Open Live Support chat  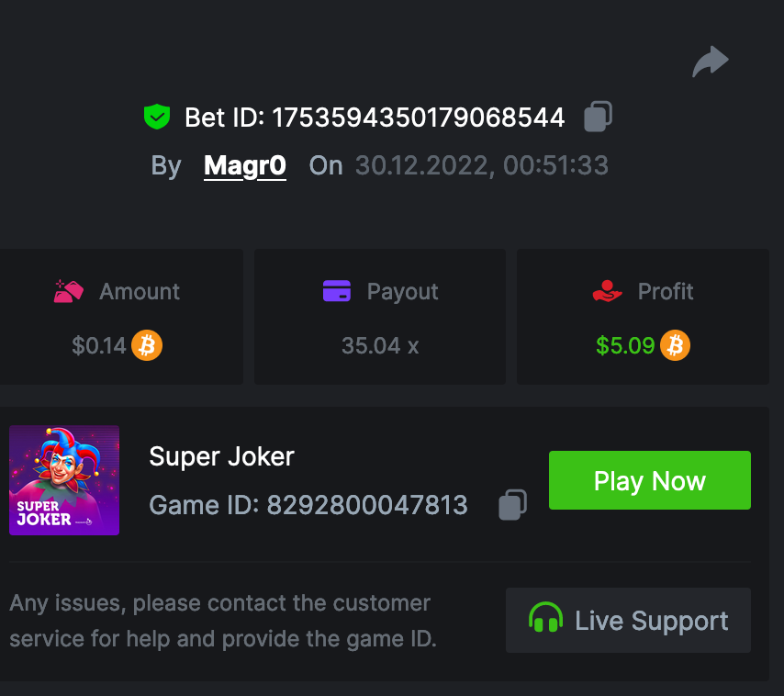628,620
